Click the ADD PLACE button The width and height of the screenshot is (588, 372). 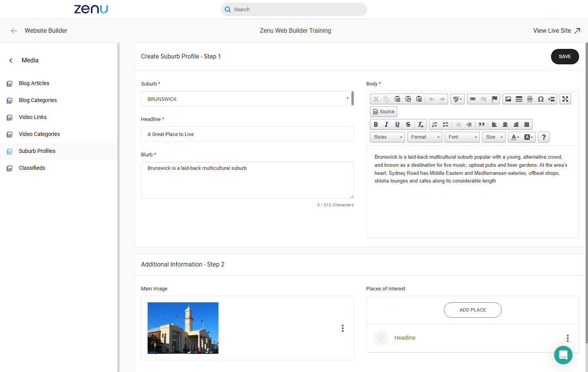[x=473, y=310]
